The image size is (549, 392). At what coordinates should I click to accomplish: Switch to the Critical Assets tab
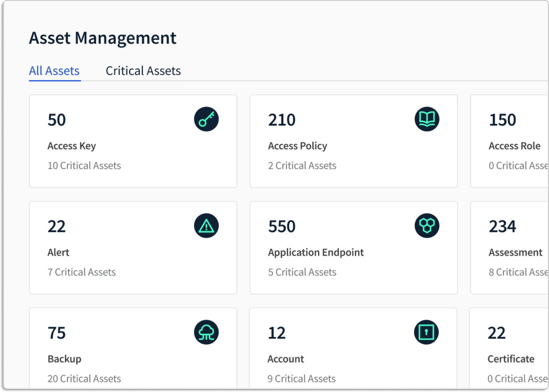coord(143,71)
